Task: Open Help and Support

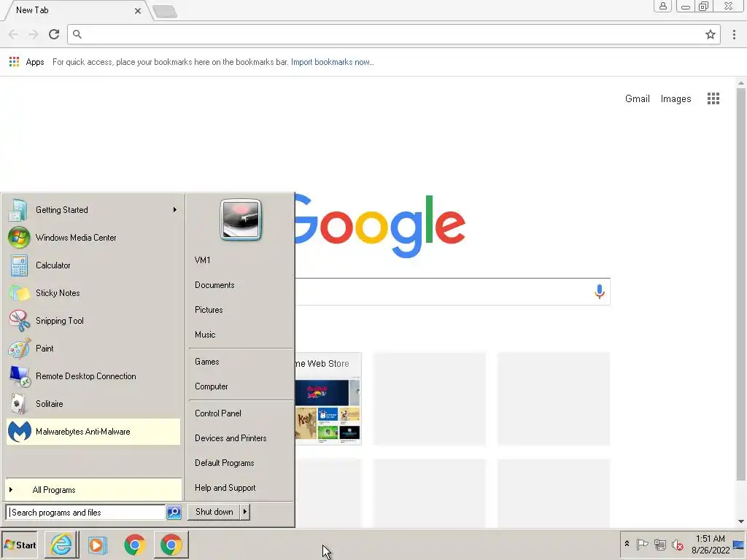Action: pos(241,488)
